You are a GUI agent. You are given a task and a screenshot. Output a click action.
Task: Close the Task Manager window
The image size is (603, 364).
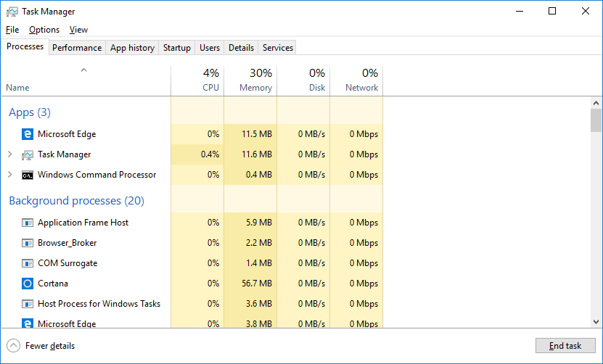tap(586, 11)
